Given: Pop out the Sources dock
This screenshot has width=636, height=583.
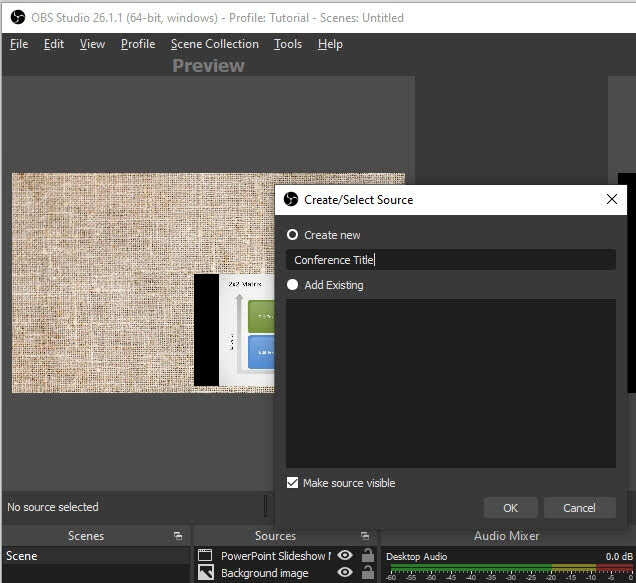Looking at the screenshot, I should 365,536.
